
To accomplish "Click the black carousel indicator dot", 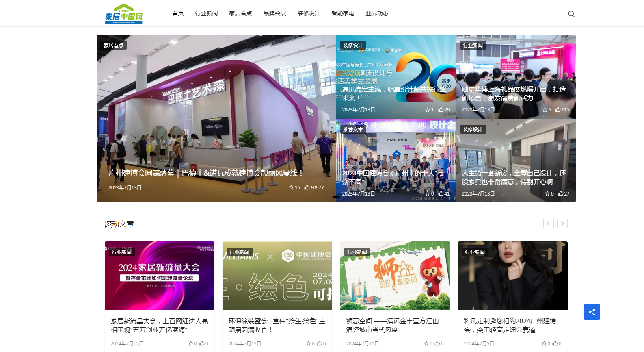I will [x=336, y=197].
